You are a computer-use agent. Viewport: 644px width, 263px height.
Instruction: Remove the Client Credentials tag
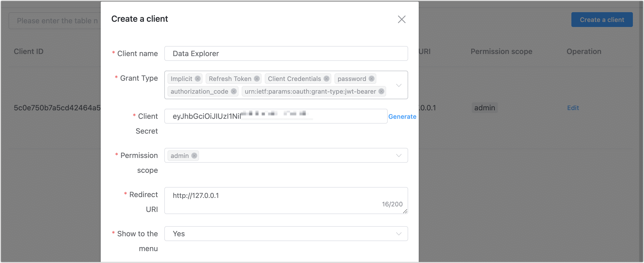click(x=327, y=79)
